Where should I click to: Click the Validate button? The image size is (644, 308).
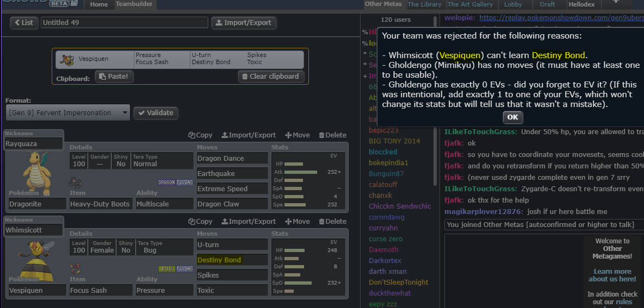click(x=156, y=113)
